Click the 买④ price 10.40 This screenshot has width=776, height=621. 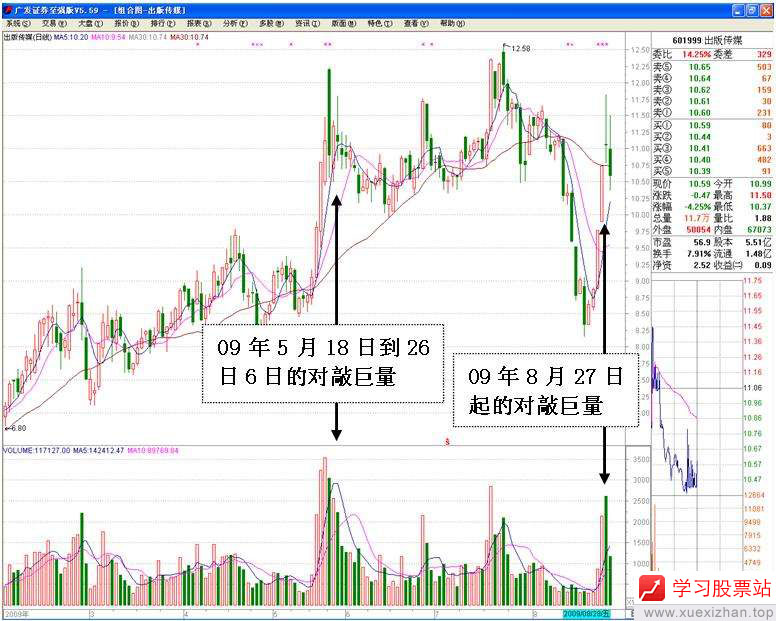pos(700,160)
